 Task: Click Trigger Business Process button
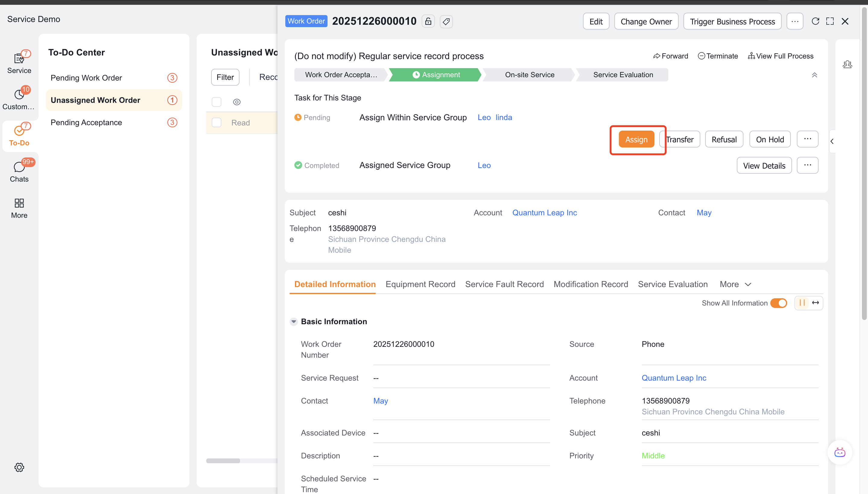732,21
